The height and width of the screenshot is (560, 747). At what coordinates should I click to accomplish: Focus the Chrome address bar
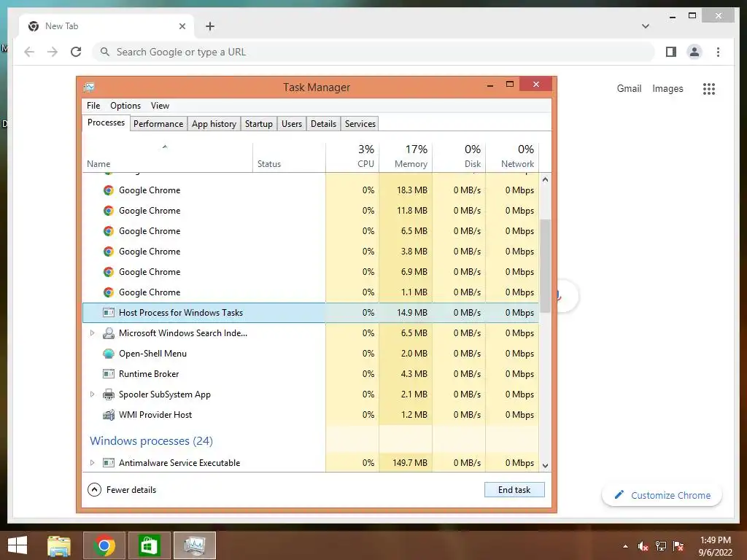(x=373, y=52)
